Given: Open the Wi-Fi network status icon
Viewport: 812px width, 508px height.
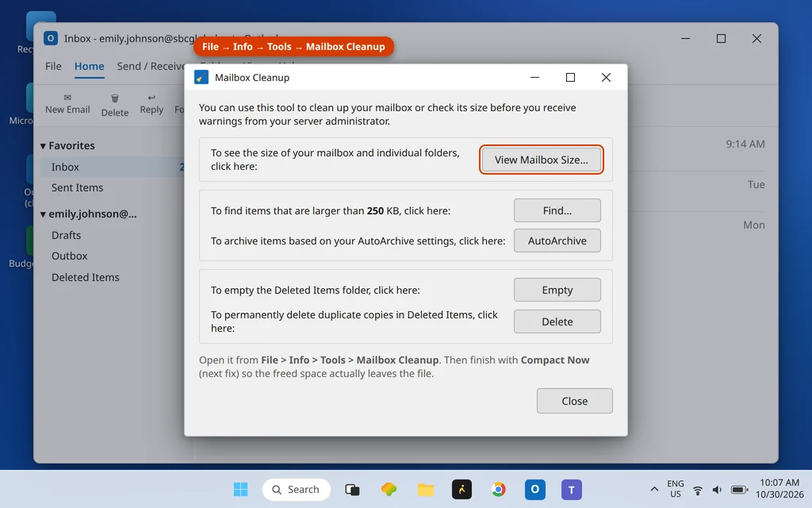Looking at the screenshot, I should coord(698,490).
